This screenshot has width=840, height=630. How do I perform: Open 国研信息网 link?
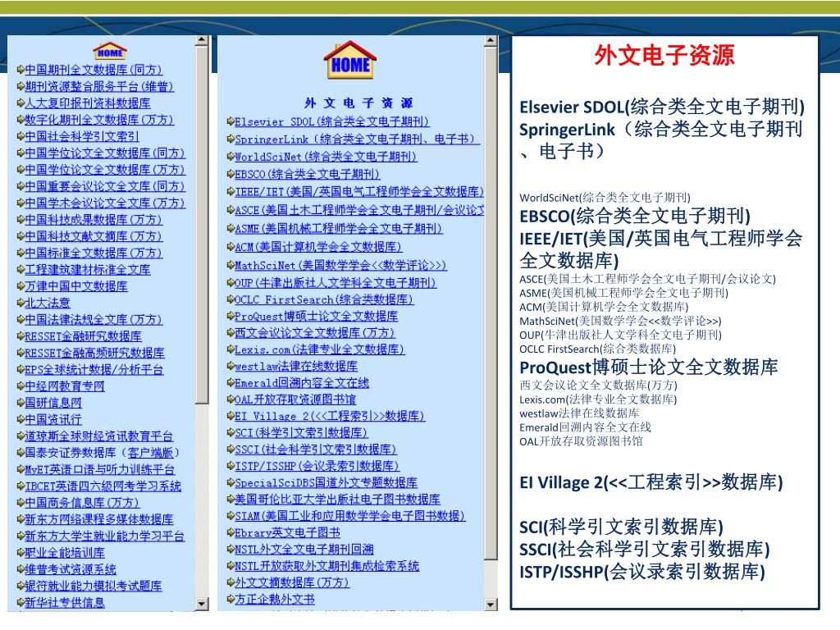[x=53, y=402]
